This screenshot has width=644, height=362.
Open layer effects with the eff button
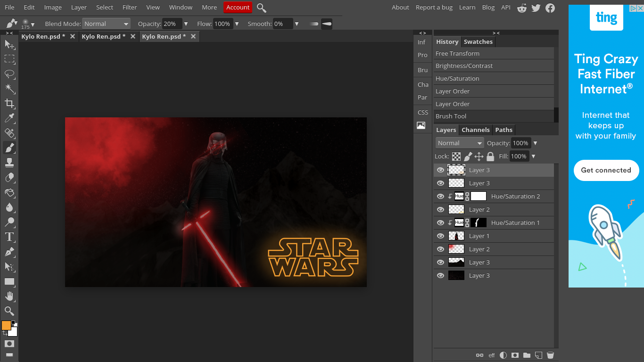[492, 355]
